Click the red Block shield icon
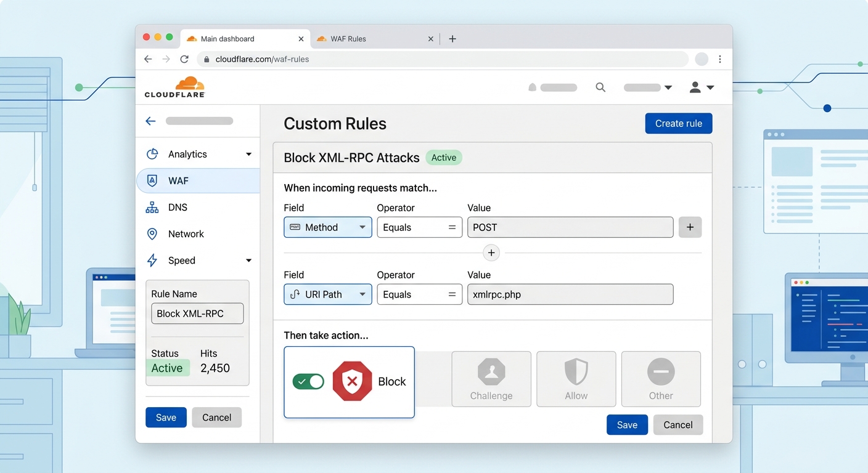 point(352,382)
